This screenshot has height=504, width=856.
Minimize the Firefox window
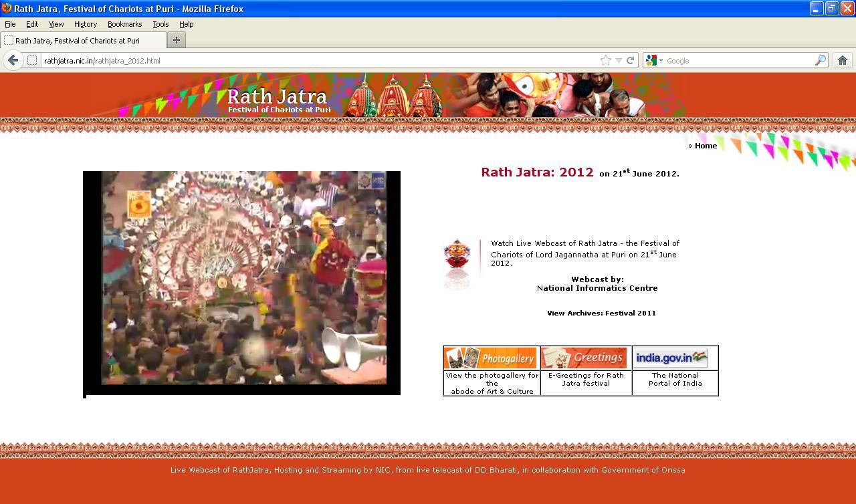point(817,8)
